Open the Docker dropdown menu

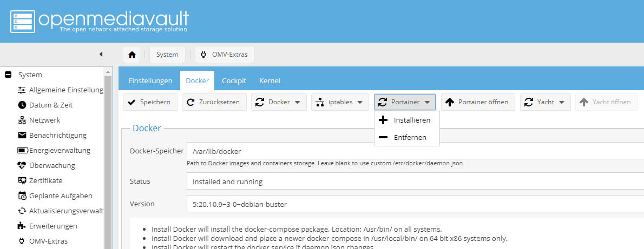(279, 102)
